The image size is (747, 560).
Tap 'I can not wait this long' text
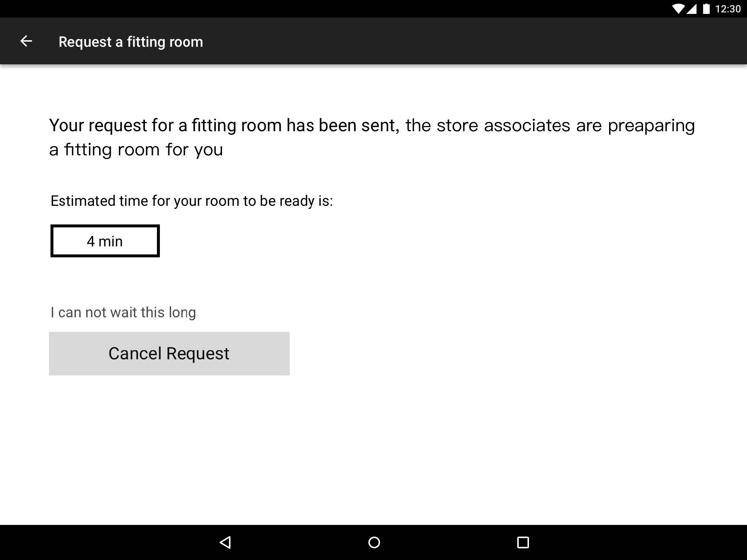point(123,313)
